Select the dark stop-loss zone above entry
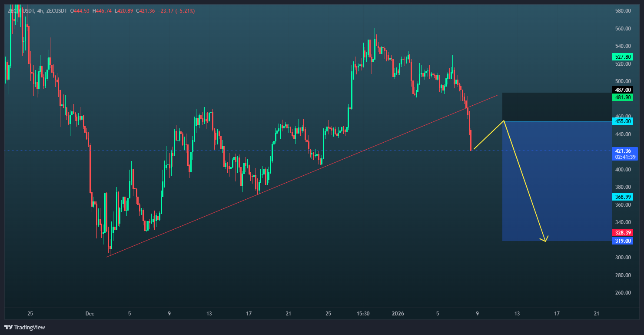The width and height of the screenshot is (644, 335). pos(556,107)
